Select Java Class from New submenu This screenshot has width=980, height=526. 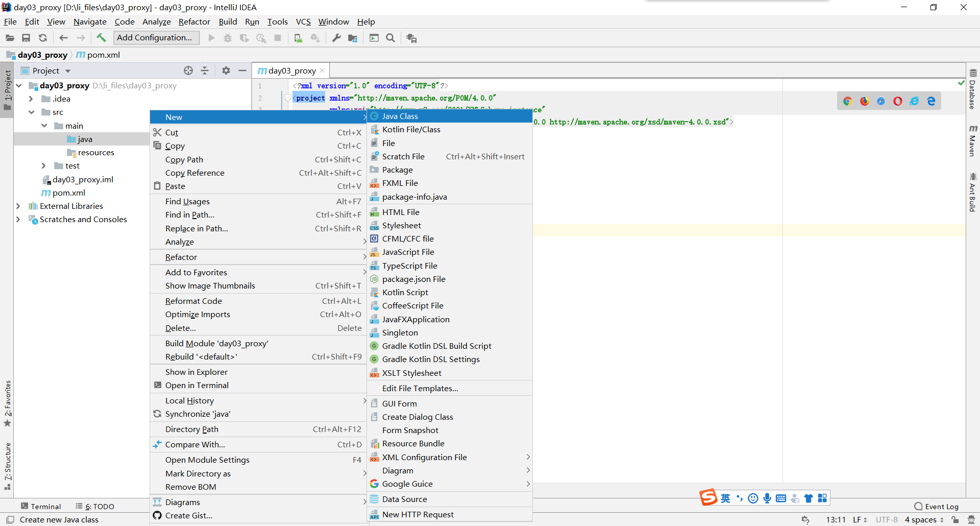450,116
